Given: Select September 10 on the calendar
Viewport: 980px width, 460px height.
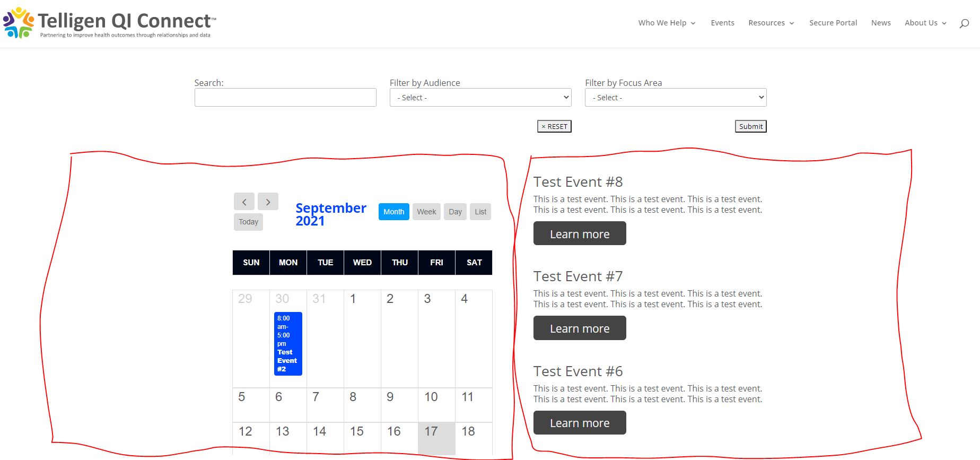Looking at the screenshot, I should (436, 405).
